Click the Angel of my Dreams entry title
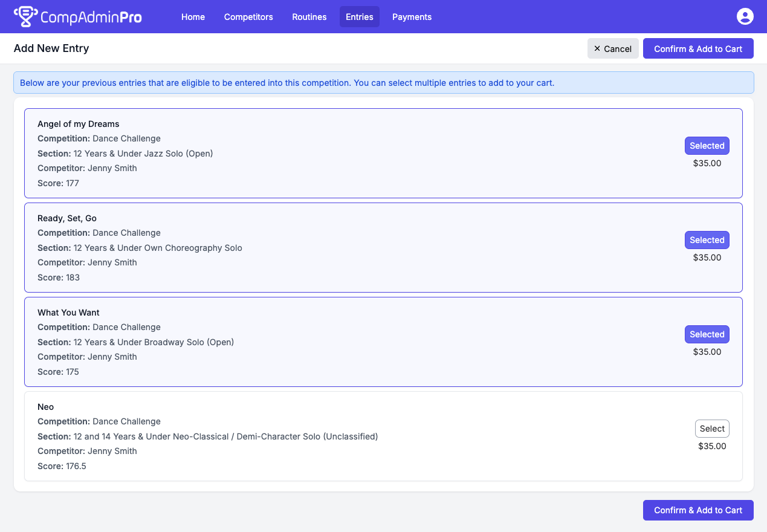 (79, 124)
